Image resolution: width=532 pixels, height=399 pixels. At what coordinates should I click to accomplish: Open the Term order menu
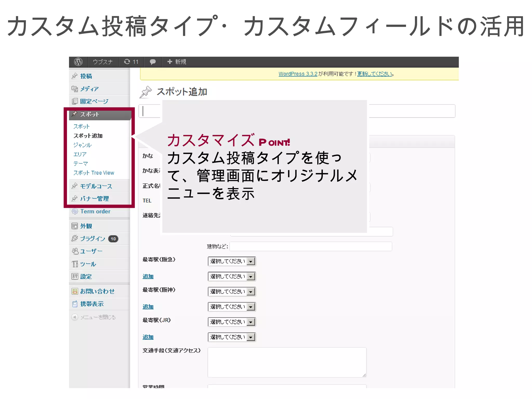pyautogui.click(x=95, y=211)
